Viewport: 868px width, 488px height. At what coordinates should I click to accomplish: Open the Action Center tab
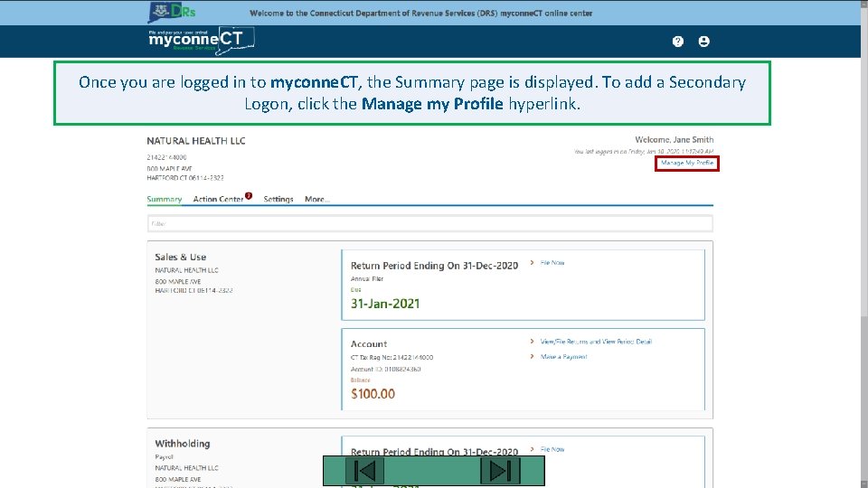(218, 199)
